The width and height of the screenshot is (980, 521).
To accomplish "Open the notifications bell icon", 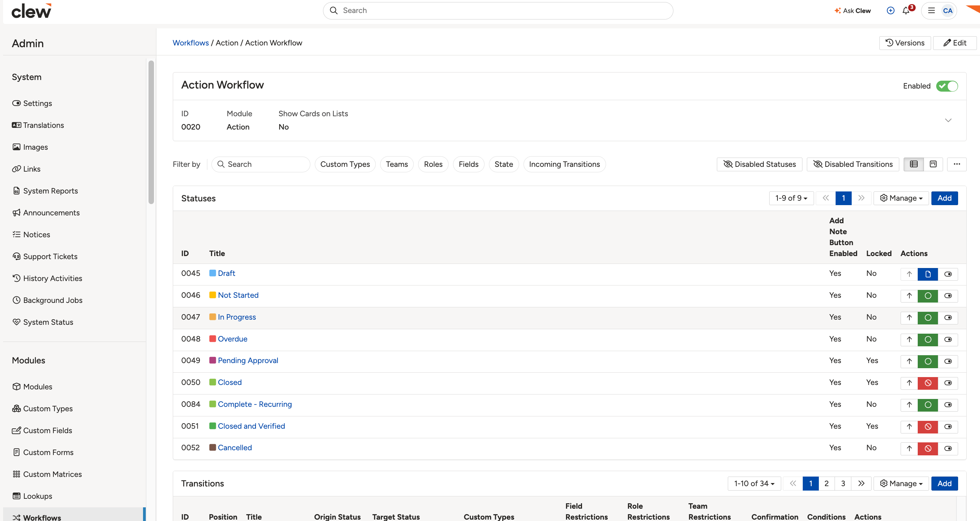I will (906, 11).
